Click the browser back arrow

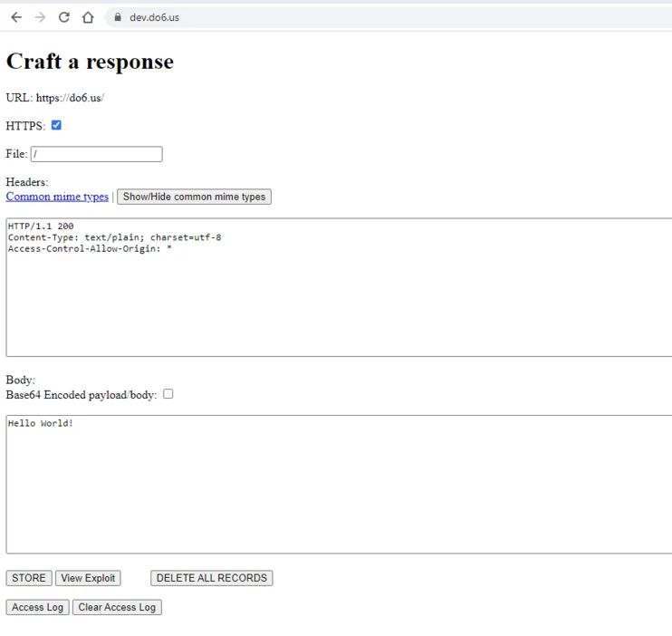tap(16, 17)
